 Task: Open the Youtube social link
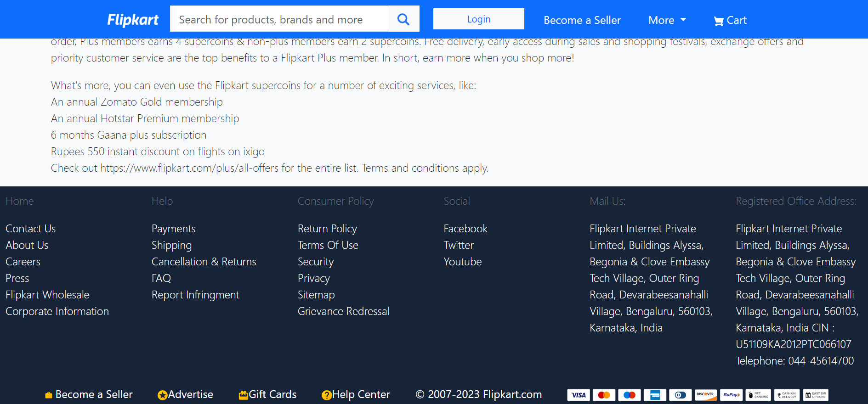(462, 262)
